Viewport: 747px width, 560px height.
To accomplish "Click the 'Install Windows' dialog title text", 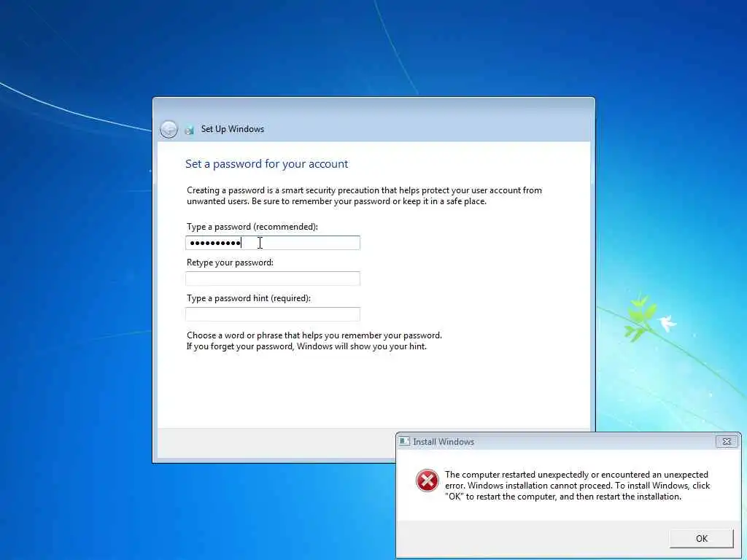I will pyautogui.click(x=444, y=442).
